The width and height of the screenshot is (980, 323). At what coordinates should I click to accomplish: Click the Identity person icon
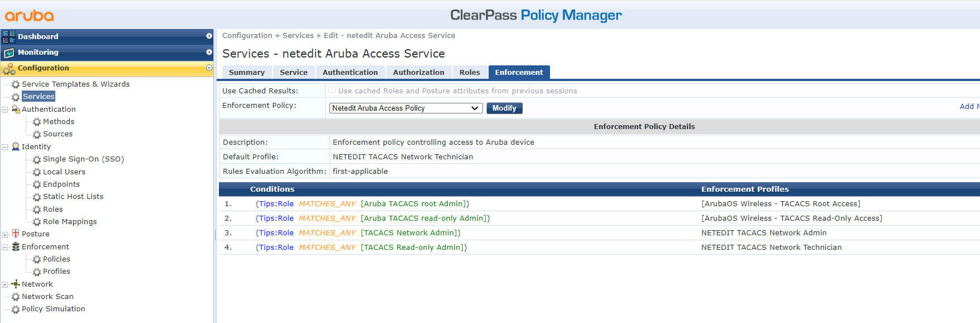(x=16, y=147)
